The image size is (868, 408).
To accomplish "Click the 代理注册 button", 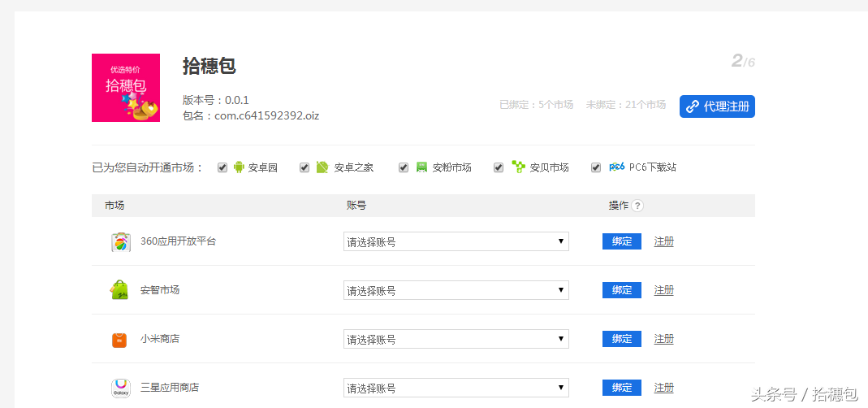I will click(717, 106).
